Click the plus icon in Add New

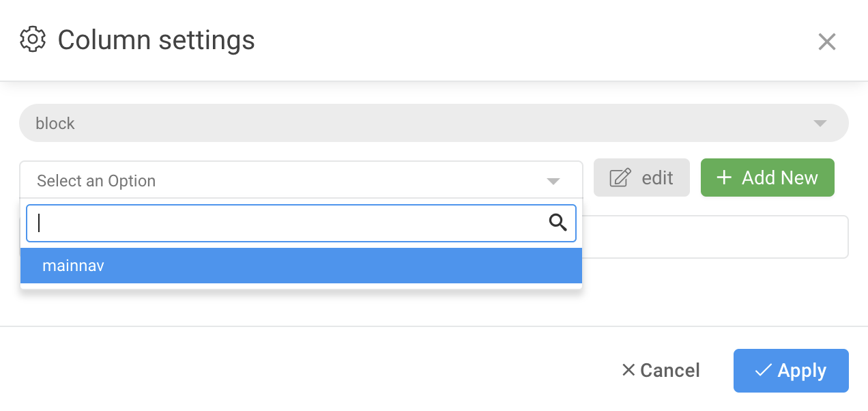(724, 178)
